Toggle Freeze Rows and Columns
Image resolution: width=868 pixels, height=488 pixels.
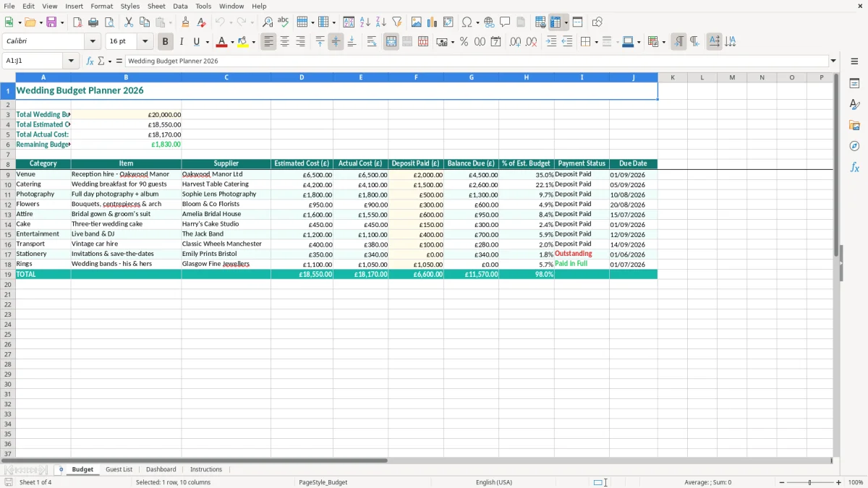tap(556, 22)
